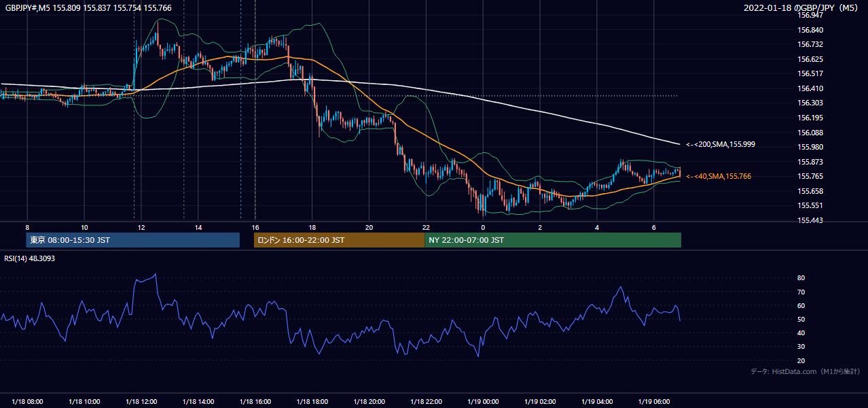Click hour label 14 under the price chart
Screen dimensions: 868x408
[198, 227]
